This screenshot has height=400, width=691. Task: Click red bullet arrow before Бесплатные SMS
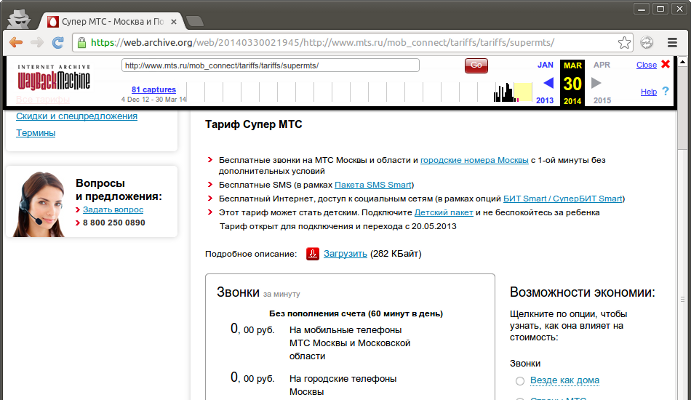(x=210, y=185)
